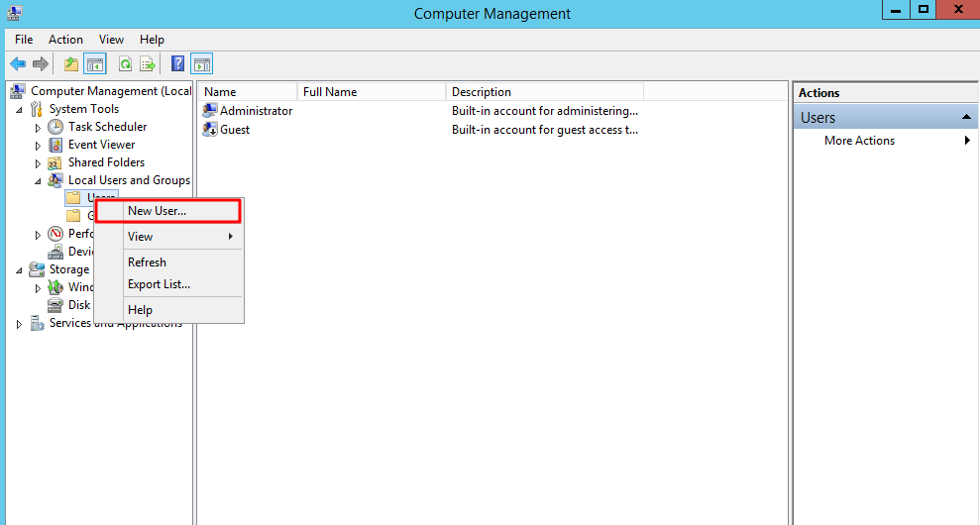Image resolution: width=980 pixels, height=525 pixels.
Task: Toggle the Show/Hide Action Pane icon
Action: (x=202, y=63)
